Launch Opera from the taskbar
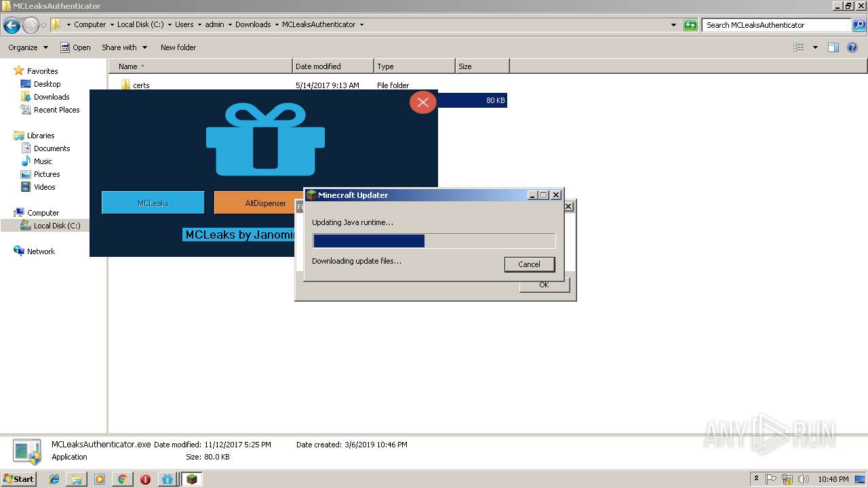This screenshot has height=488, width=868. (x=145, y=479)
